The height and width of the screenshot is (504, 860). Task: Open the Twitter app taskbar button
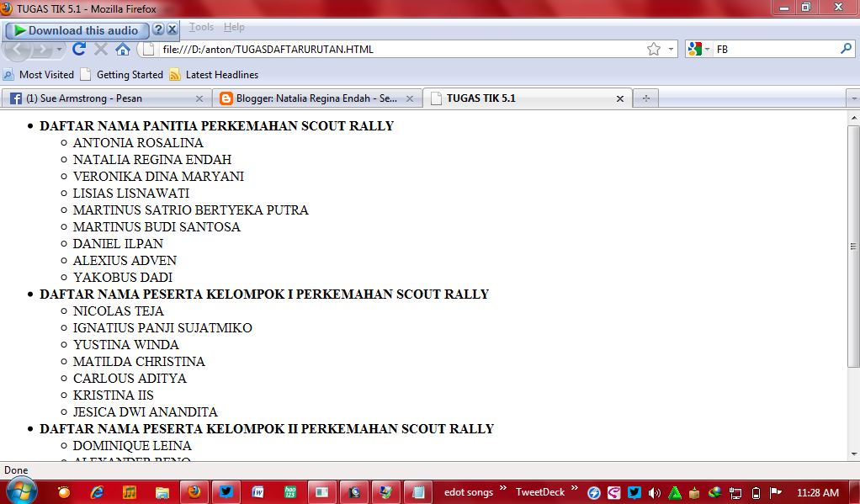[226, 492]
